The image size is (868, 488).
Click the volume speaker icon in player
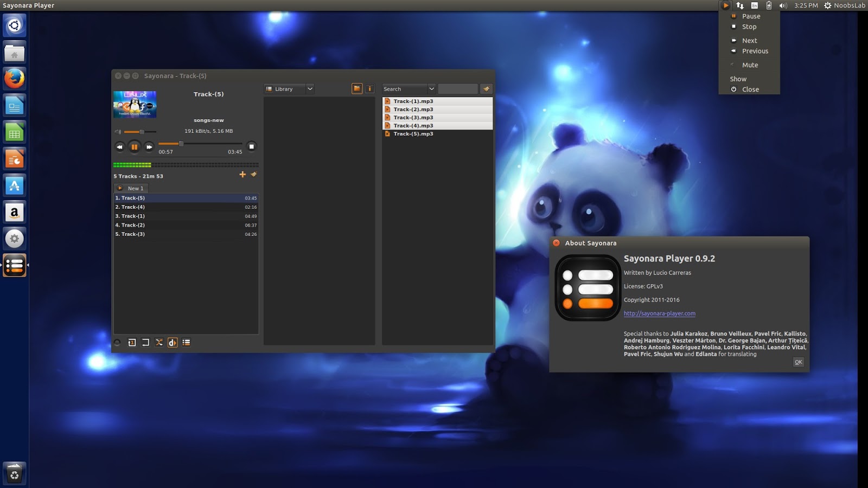[x=118, y=132]
